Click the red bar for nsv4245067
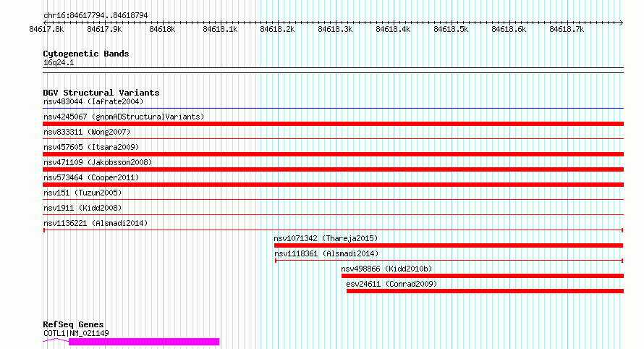 click(333, 124)
